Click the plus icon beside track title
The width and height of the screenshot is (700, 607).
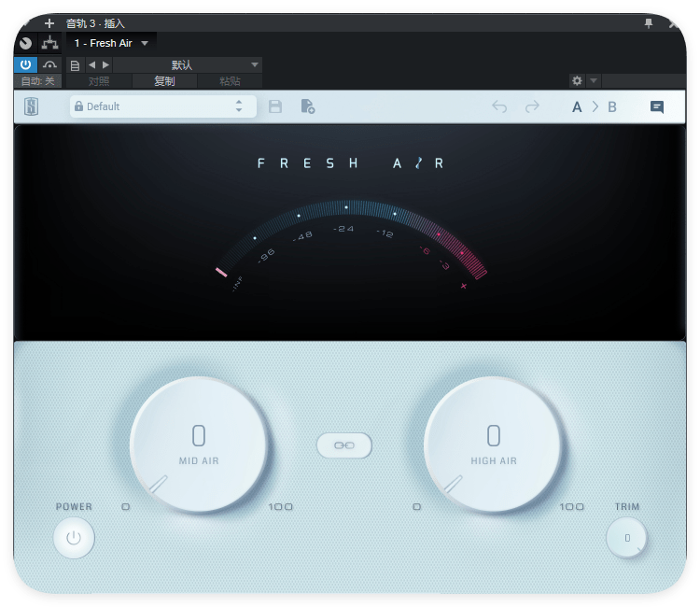[x=49, y=23]
